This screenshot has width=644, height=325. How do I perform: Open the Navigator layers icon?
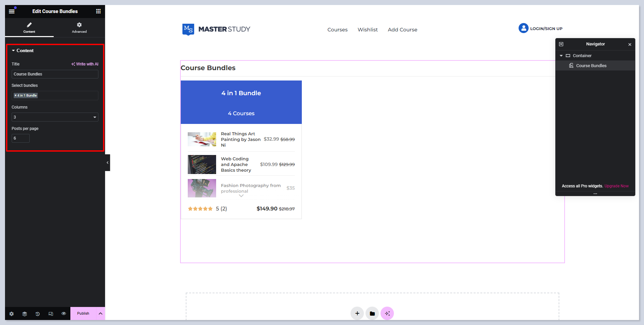[x=25, y=314]
